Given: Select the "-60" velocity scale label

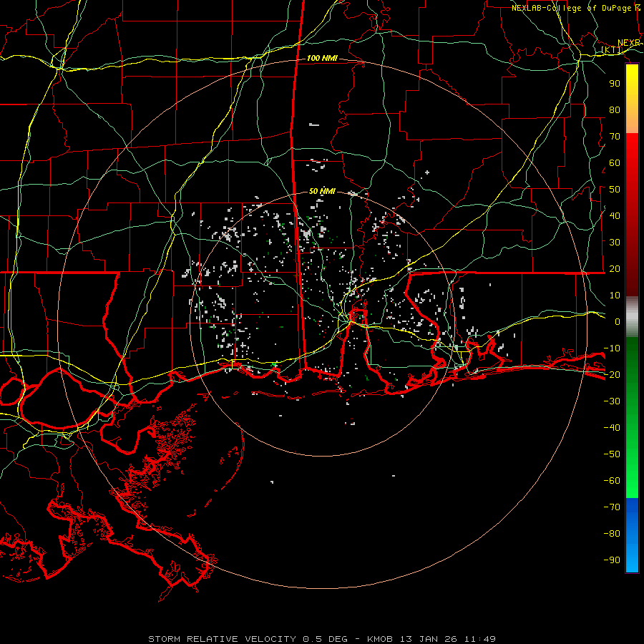Looking at the screenshot, I should click(612, 481).
